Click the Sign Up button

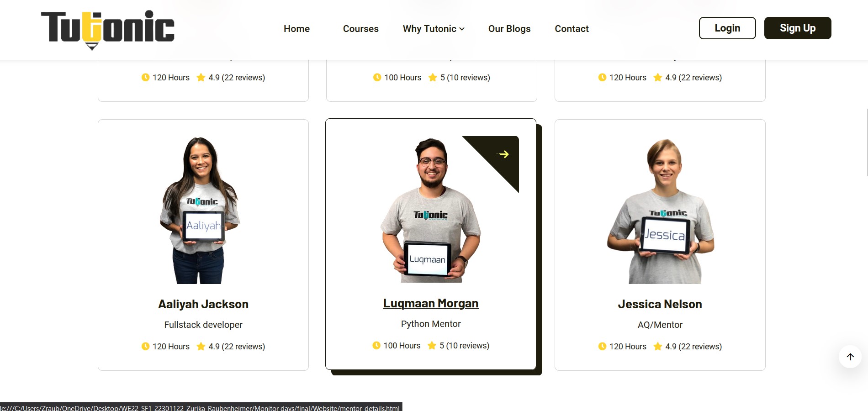(x=797, y=28)
